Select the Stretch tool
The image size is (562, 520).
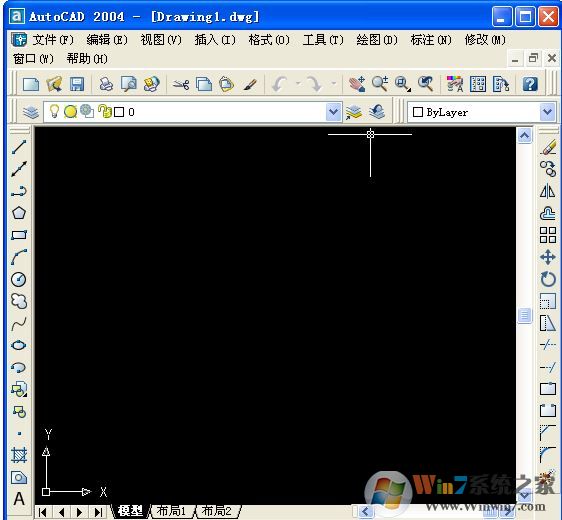[548, 324]
